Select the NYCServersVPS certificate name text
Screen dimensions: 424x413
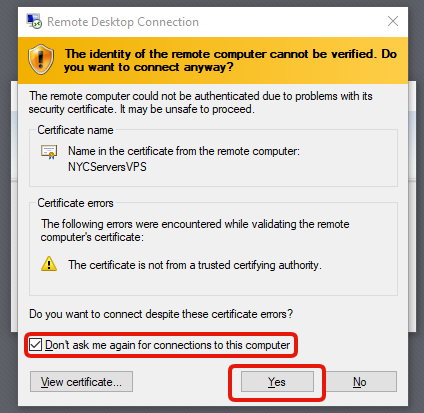(107, 167)
